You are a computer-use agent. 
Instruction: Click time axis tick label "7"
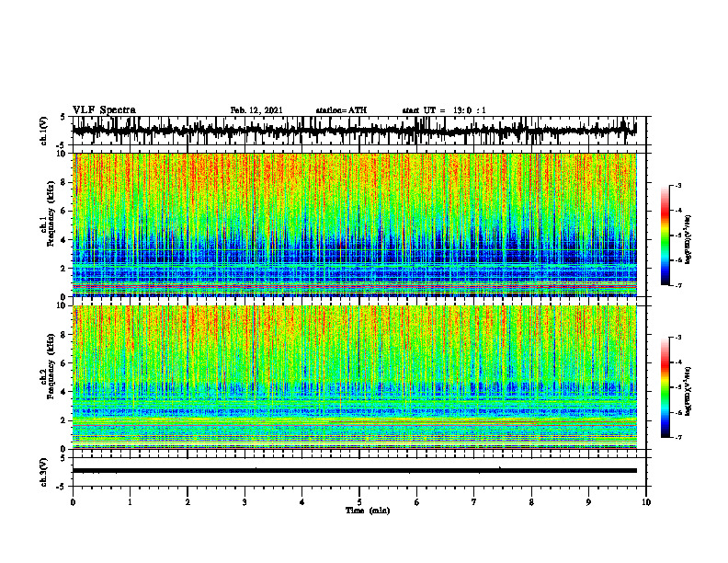[474, 502]
